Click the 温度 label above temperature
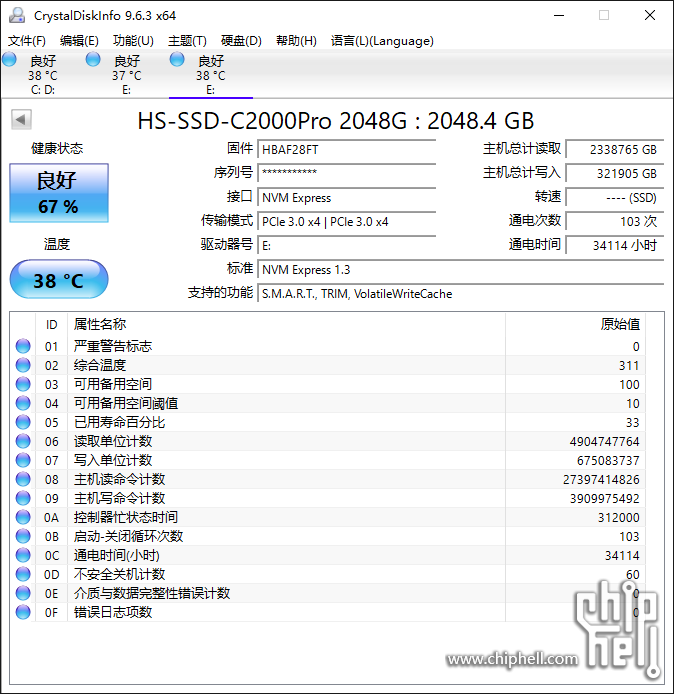Viewport: 674px width, 694px height. click(x=57, y=244)
